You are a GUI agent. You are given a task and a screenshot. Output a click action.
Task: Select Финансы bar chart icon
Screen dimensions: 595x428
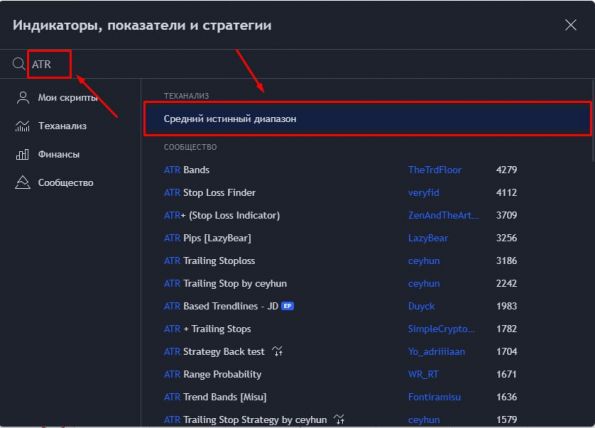[22, 154]
